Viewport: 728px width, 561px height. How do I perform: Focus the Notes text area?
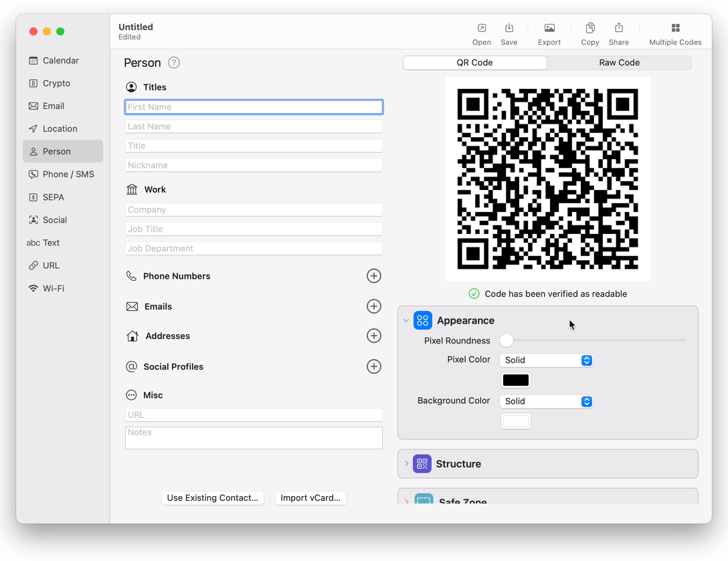(254, 438)
